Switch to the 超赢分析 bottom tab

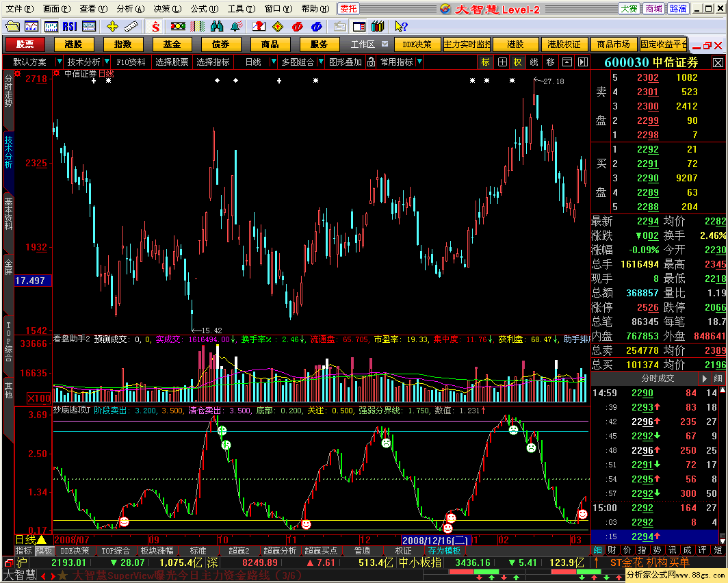(x=280, y=551)
